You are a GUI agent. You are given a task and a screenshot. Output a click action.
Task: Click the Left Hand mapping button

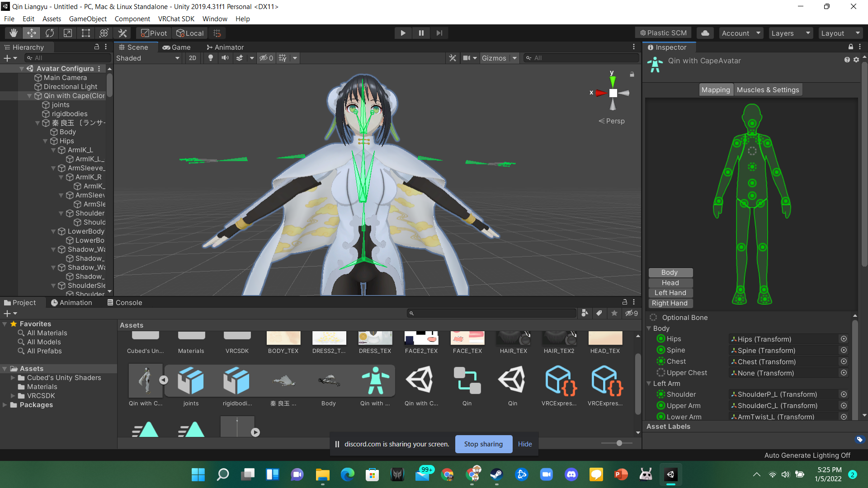pos(670,293)
